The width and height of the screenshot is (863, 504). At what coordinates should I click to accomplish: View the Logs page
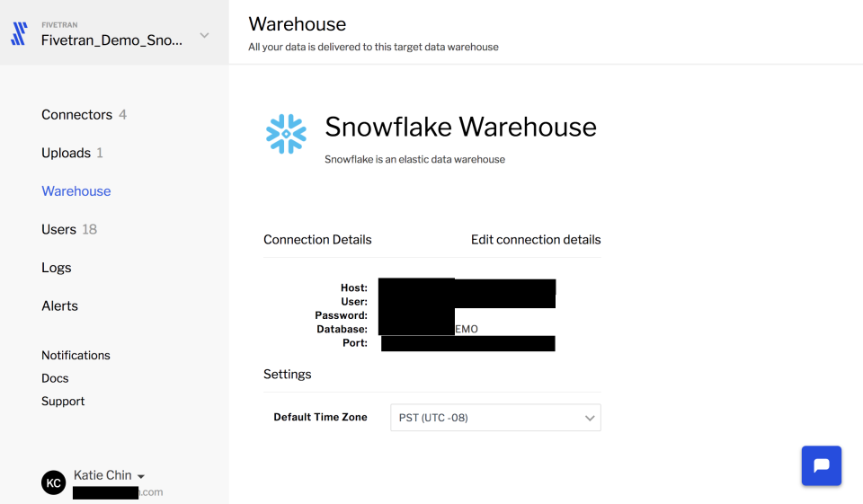56,268
